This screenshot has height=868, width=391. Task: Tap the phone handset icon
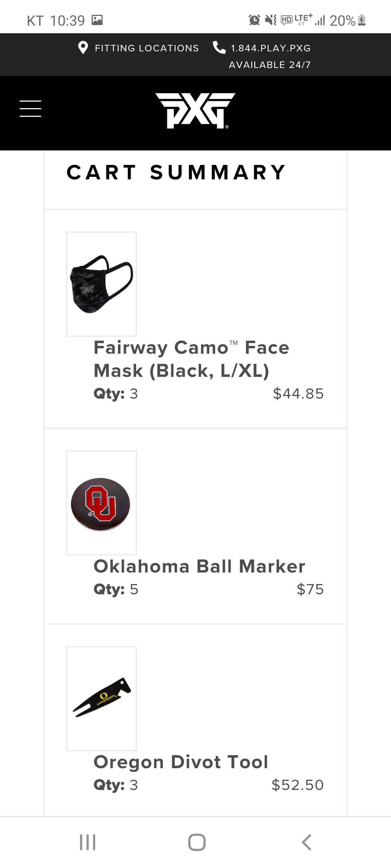tap(219, 47)
